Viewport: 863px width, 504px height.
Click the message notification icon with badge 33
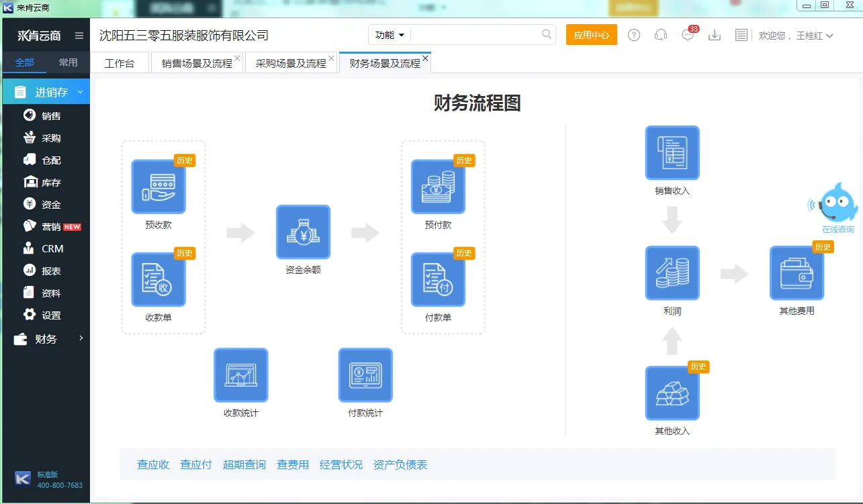[x=687, y=36]
